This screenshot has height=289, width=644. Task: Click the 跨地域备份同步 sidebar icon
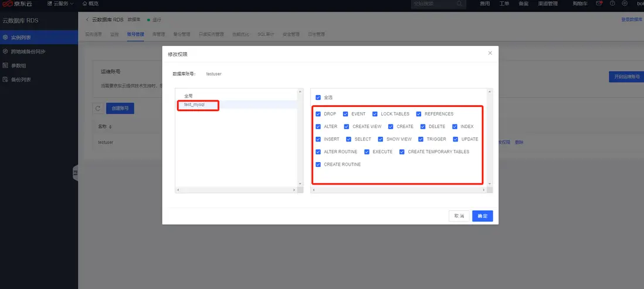(x=5, y=51)
